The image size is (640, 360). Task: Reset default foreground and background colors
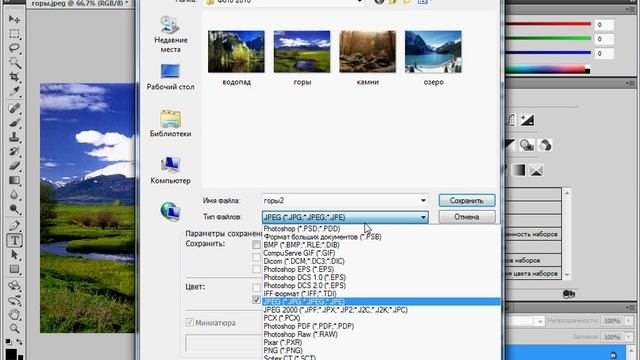pos(9,341)
